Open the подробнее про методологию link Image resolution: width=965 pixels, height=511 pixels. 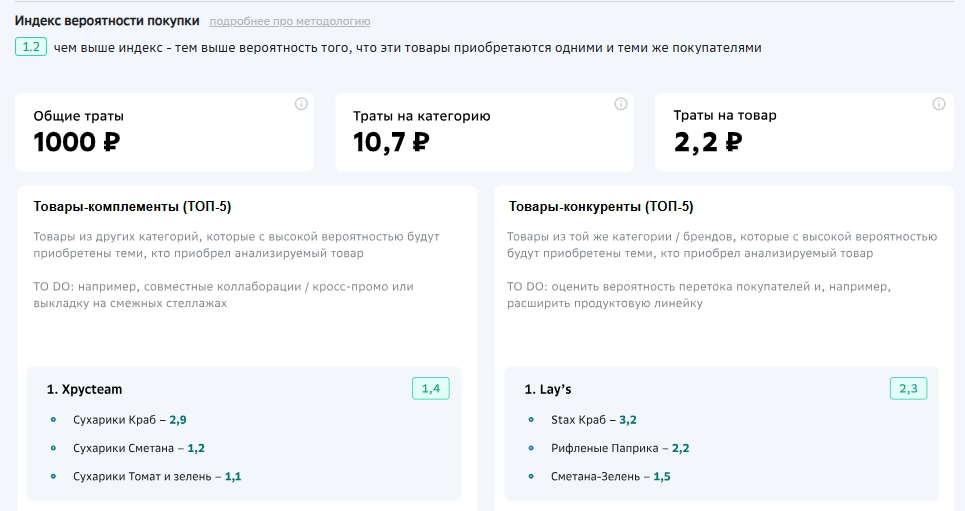pyautogui.click(x=290, y=21)
